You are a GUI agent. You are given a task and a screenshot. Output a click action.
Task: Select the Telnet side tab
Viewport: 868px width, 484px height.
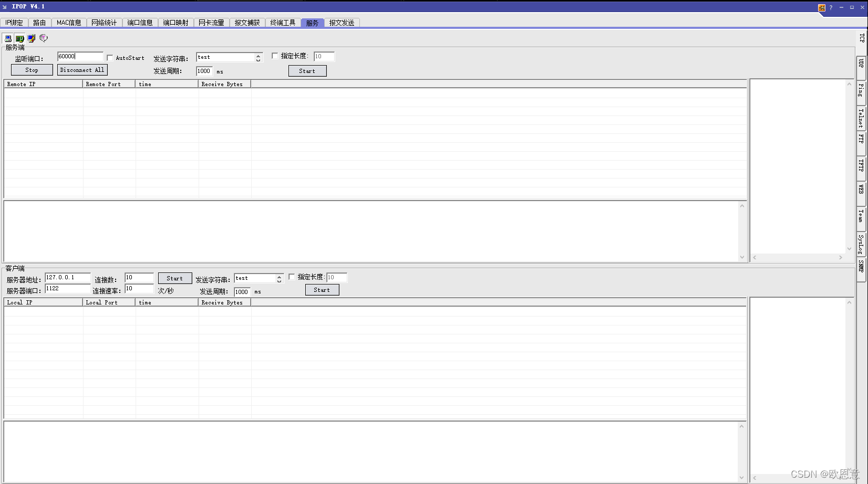(861, 118)
